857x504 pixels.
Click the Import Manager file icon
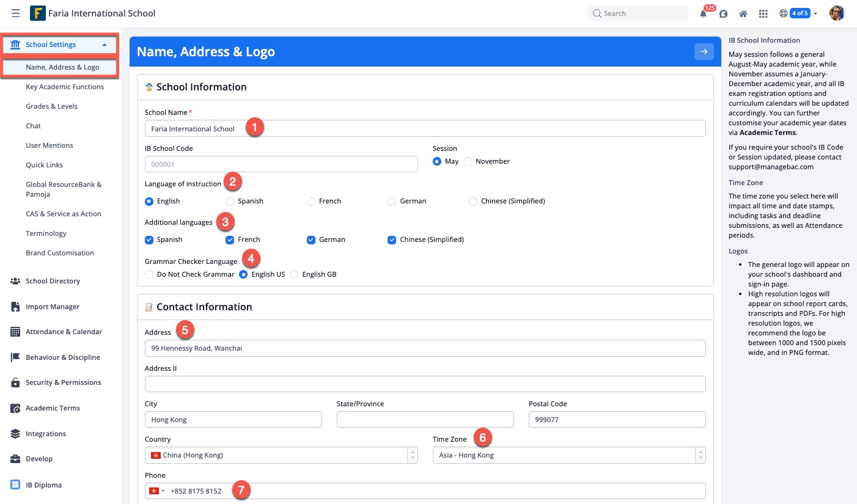tap(15, 307)
